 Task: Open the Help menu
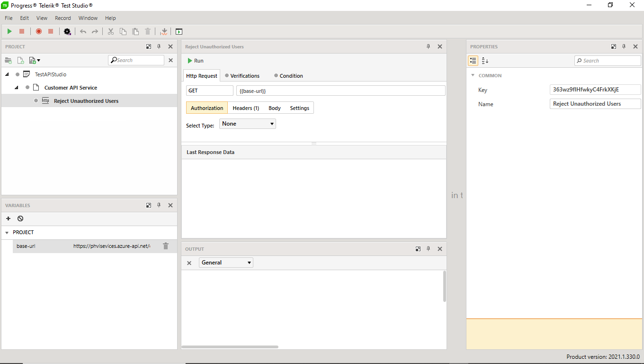pyautogui.click(x=110, y=18)
